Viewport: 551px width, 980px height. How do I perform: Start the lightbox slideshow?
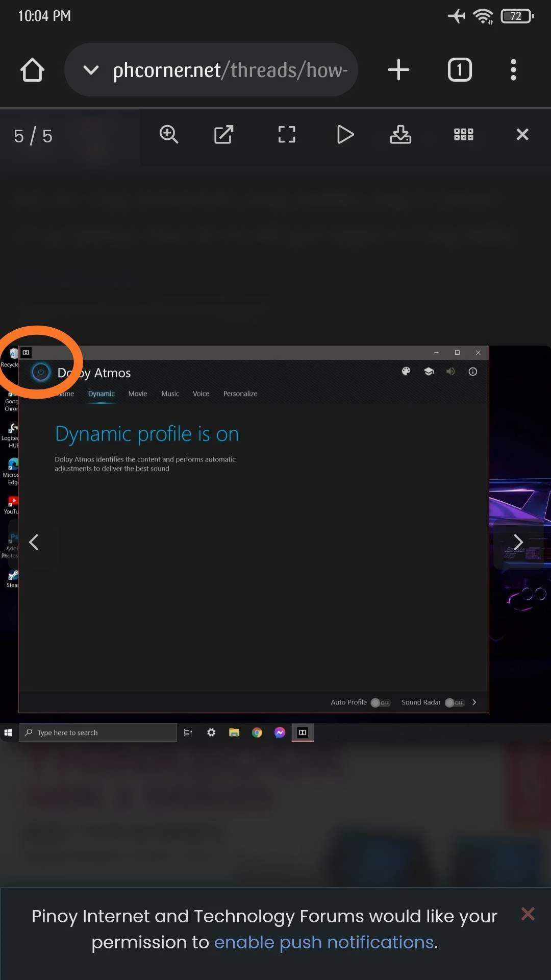tap(345, 135)
